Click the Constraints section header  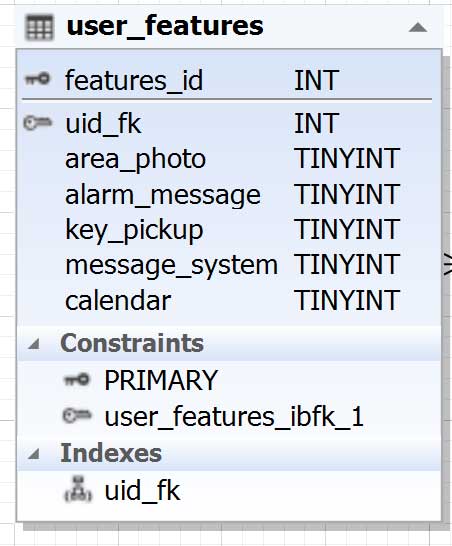[132, 343]
